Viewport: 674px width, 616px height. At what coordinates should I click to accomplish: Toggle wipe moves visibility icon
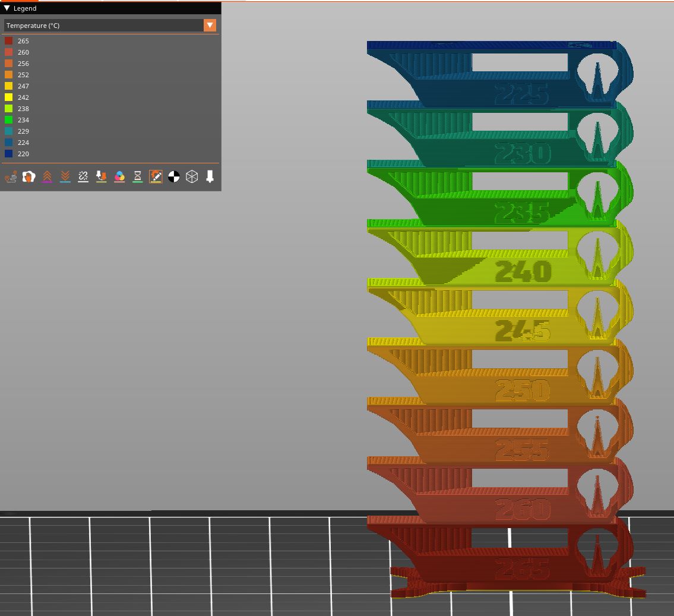[29, 176]
